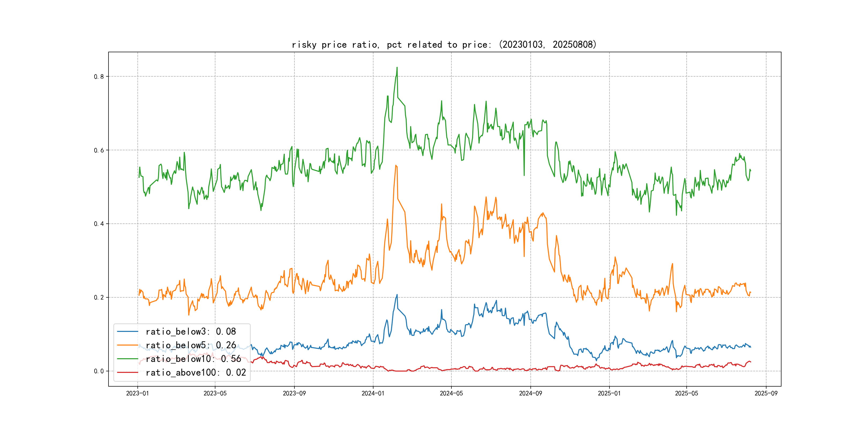Click the 0.4 y-axis tick label
This screenshot has width=868, height=434.
[x=99, y=224]
